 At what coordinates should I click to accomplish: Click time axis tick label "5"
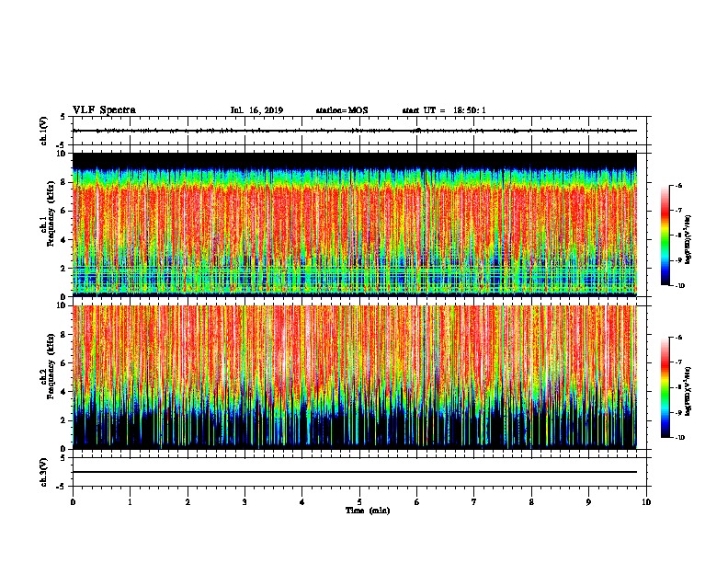(359, 502)
